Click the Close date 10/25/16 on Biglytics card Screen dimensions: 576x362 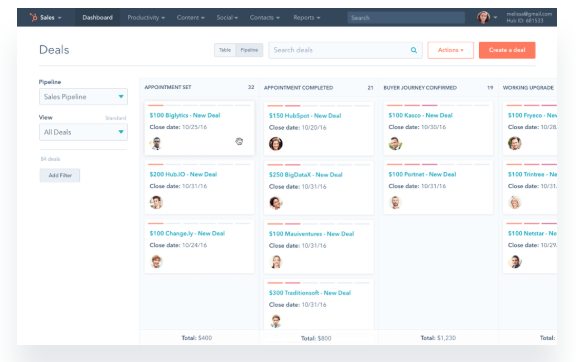(178, 127)
